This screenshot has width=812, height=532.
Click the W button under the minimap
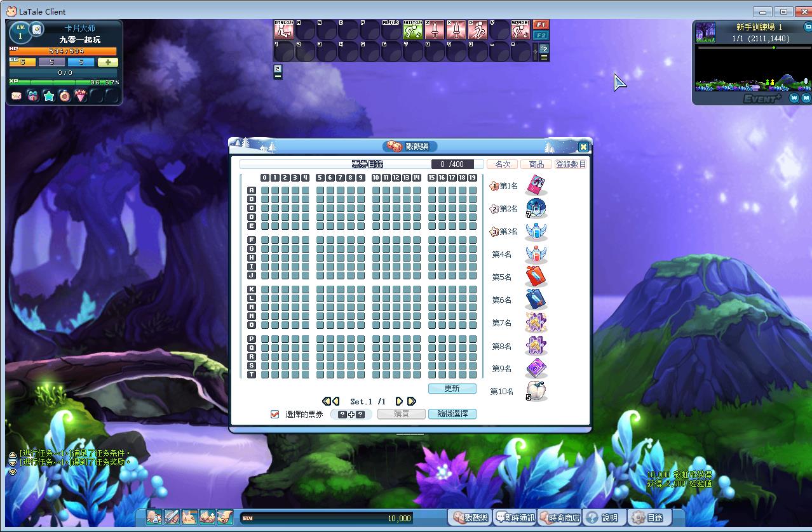pyautogui.click(x=794, y=98)
